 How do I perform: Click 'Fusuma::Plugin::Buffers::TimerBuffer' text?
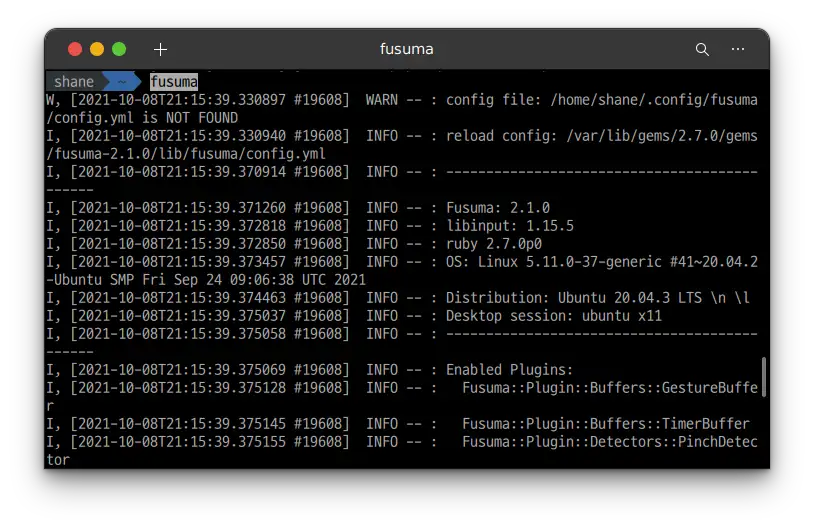[606, 424]
